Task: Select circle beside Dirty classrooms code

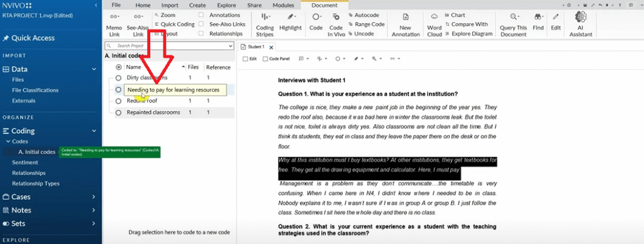Action: pos(118,77)
